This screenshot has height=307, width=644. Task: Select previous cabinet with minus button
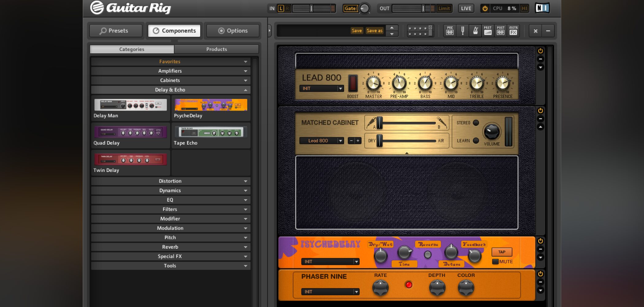351,141
